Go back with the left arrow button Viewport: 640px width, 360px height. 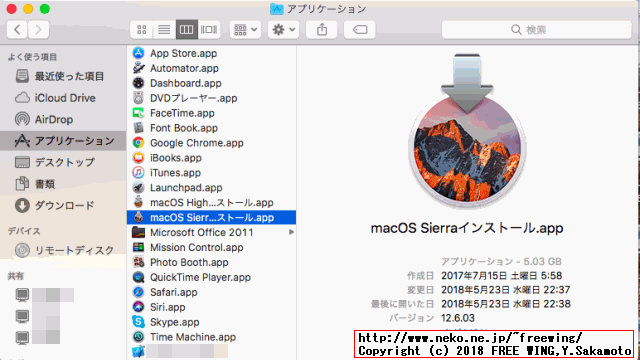(x=18, y=29)
